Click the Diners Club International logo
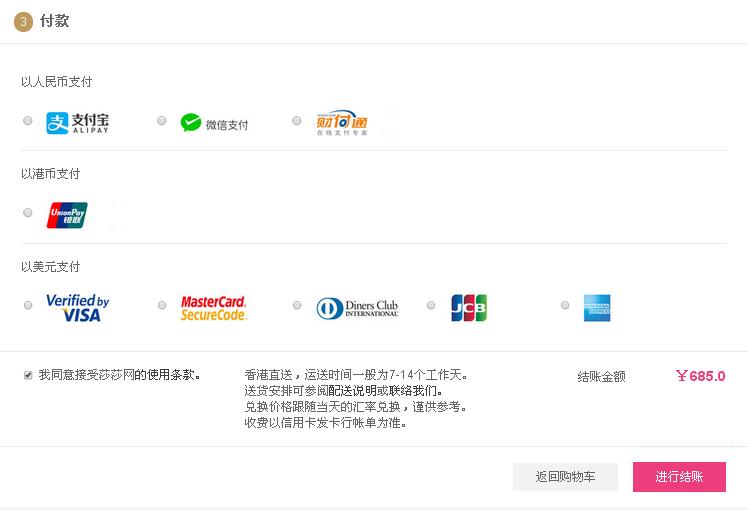Viewport: 748px width, 510px height. (357, 308)
